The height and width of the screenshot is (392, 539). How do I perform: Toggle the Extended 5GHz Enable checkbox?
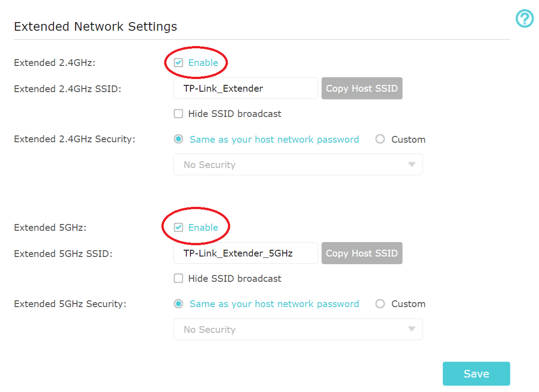tap(179, 228)
